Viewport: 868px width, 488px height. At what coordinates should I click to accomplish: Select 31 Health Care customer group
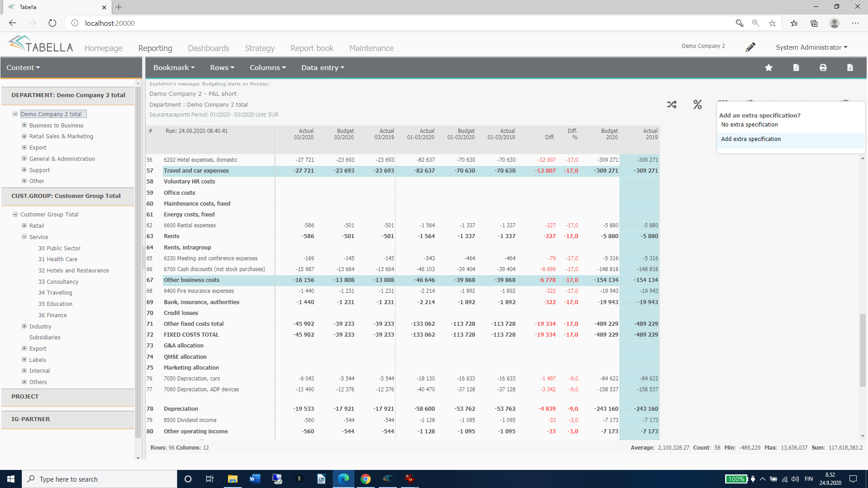(58, 259)
